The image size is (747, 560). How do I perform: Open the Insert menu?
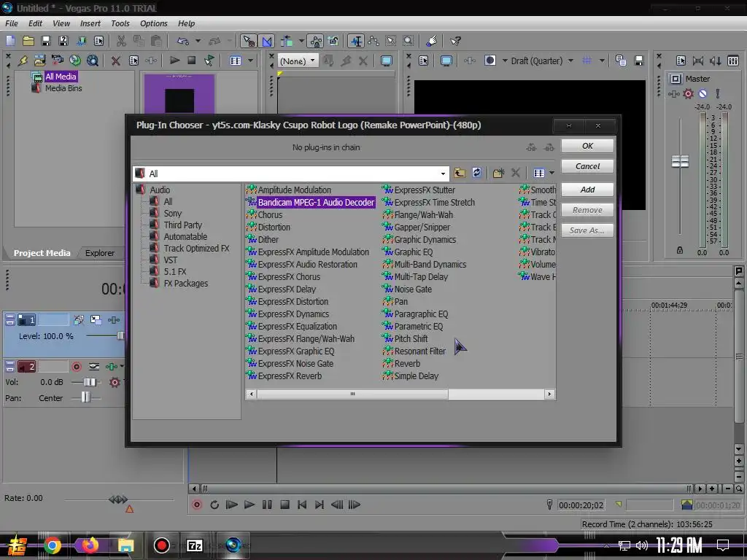[90, 23]
